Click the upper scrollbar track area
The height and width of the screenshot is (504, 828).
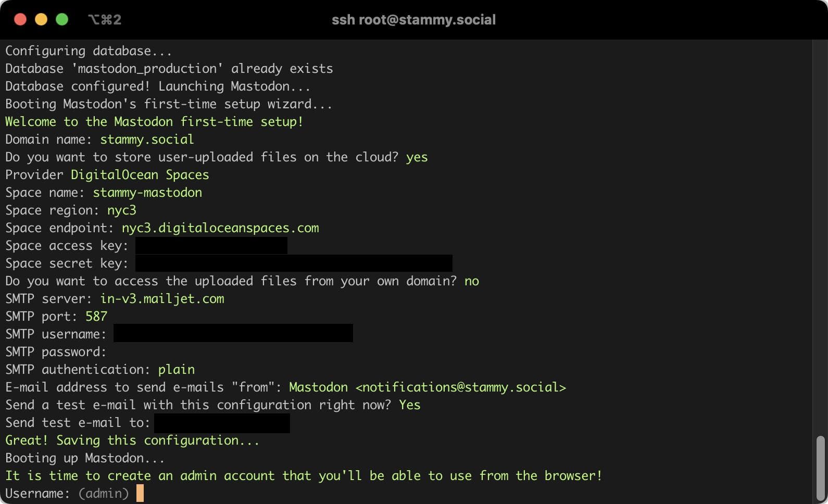click(820, 234)
